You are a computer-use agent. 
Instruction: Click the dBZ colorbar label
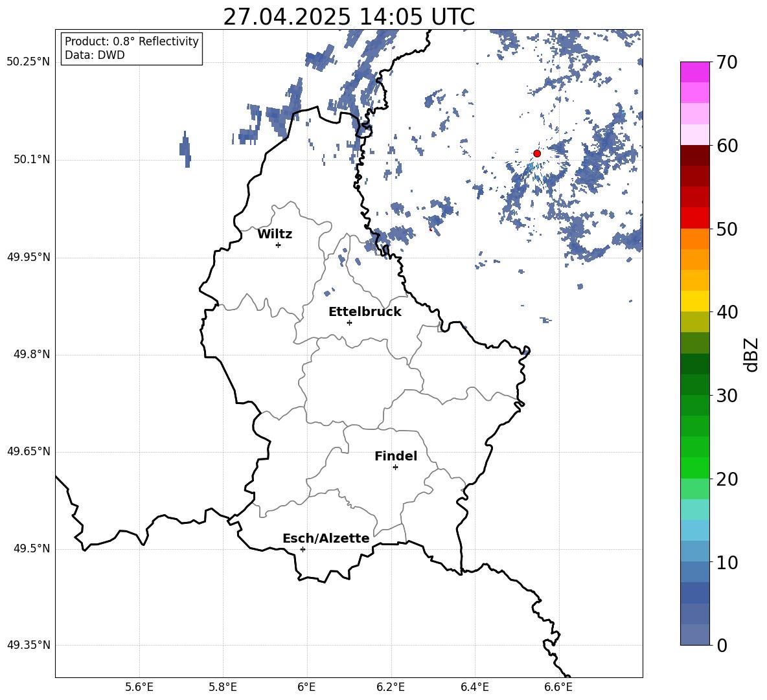click(x=751, y=355)
